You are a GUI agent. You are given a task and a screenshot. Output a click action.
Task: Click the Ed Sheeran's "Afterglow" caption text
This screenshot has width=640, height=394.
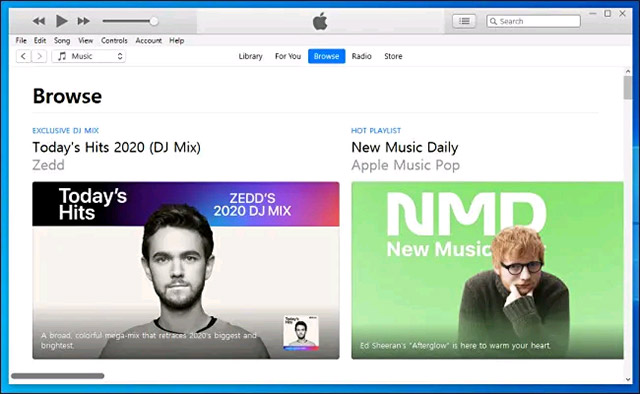pos(455,345)
